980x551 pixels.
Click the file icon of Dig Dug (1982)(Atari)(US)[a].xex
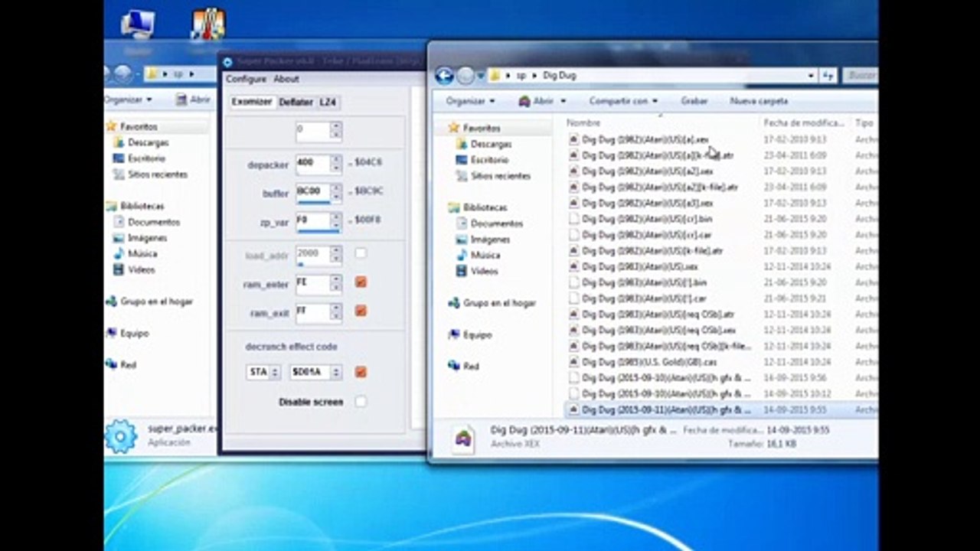[x=573, y=139]
